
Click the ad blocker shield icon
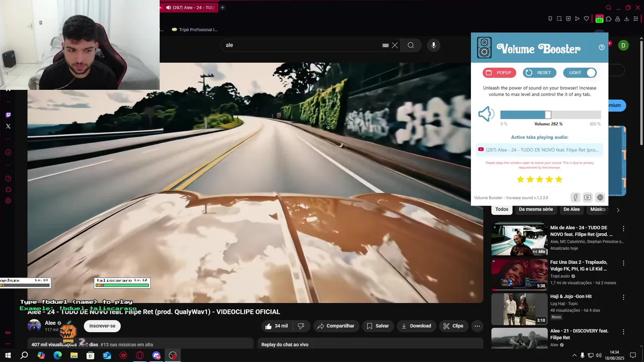click(x=568, y=19)
